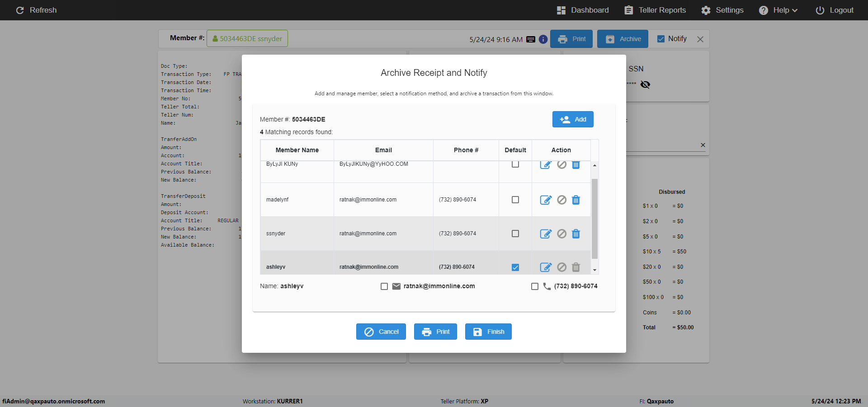Click fiAdmin account email in status bar
Image resolution: width=868 pixels, height=407 pixels.
click(x=53, y=401)
